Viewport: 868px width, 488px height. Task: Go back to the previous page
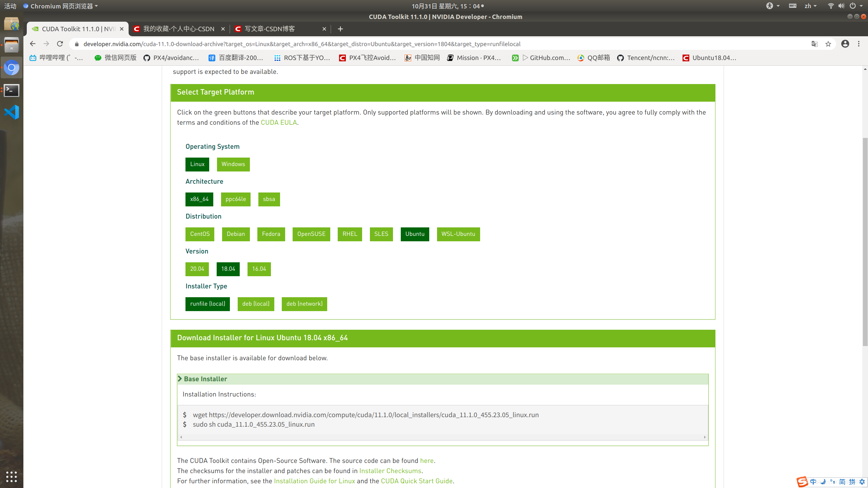click(33, 44)
